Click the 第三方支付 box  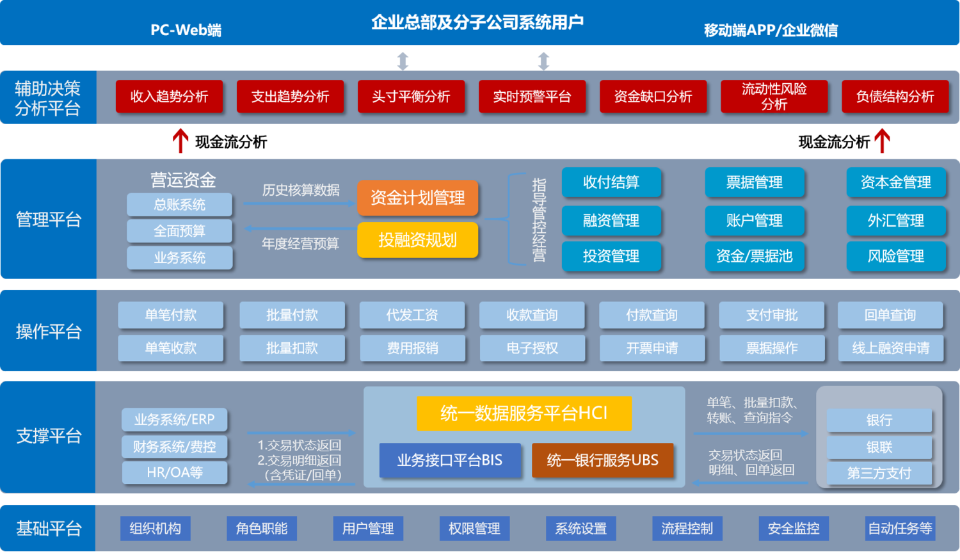click(879, 474)
